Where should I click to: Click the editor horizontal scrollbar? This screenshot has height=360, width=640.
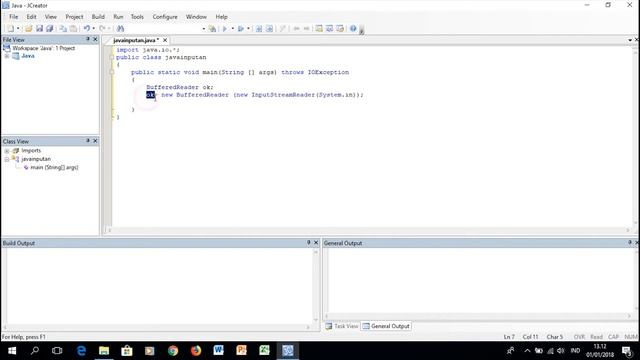coord(369,230)
